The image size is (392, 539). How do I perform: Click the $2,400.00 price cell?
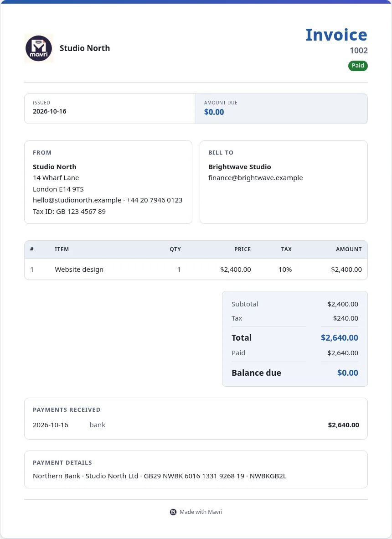tap(236, 269)
